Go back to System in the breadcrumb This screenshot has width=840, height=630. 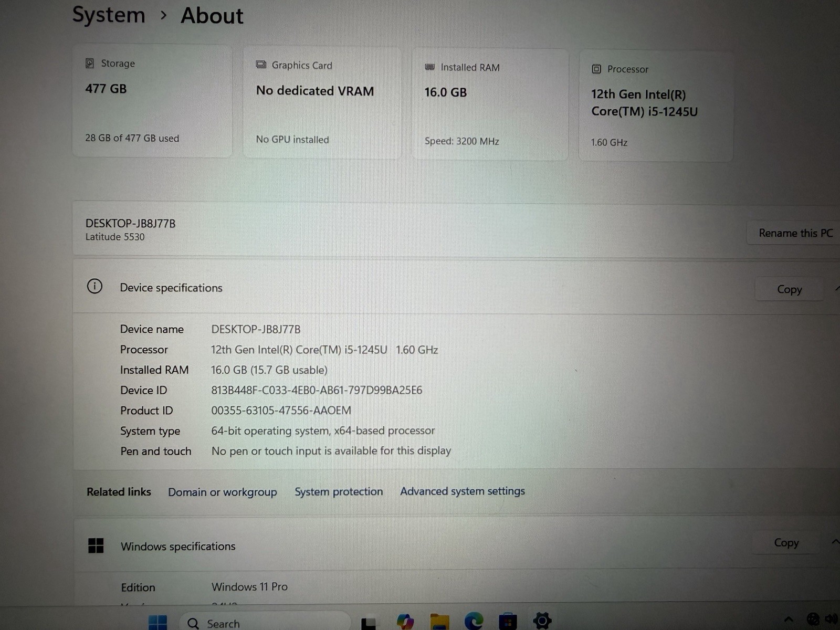point(109,15)
